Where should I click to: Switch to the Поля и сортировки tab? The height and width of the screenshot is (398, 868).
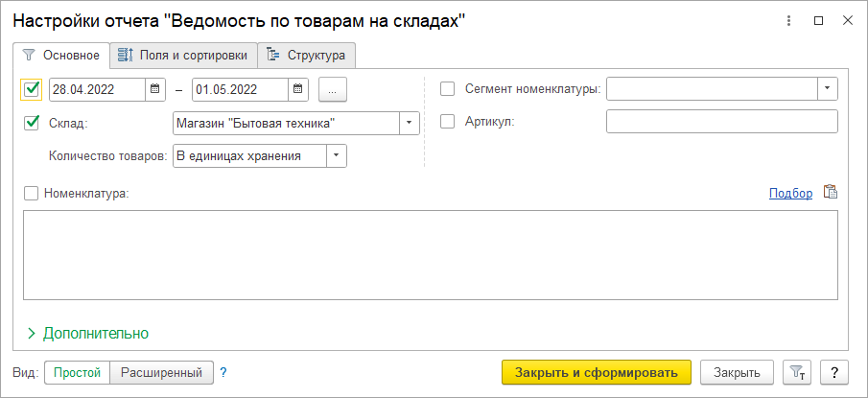(183, 56)
